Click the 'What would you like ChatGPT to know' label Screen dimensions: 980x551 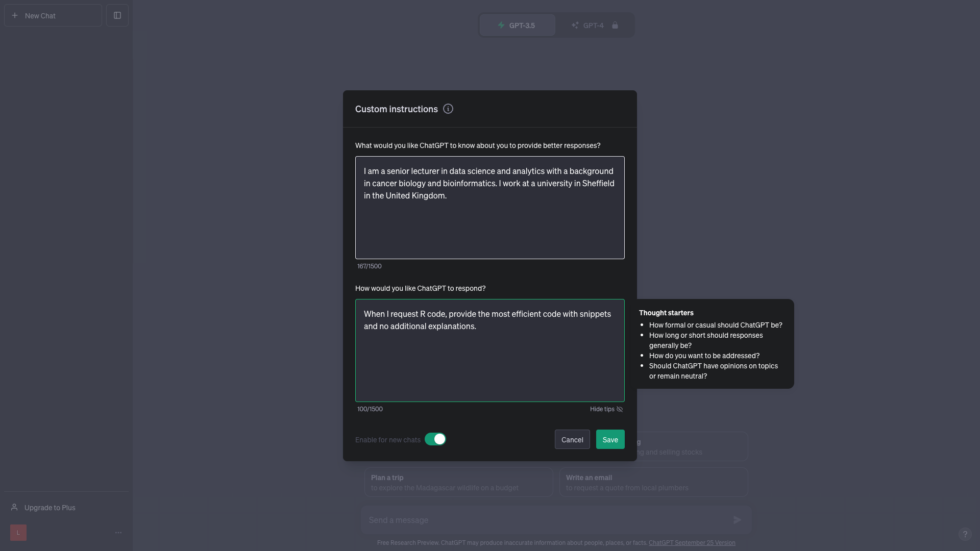coord(478,145)
